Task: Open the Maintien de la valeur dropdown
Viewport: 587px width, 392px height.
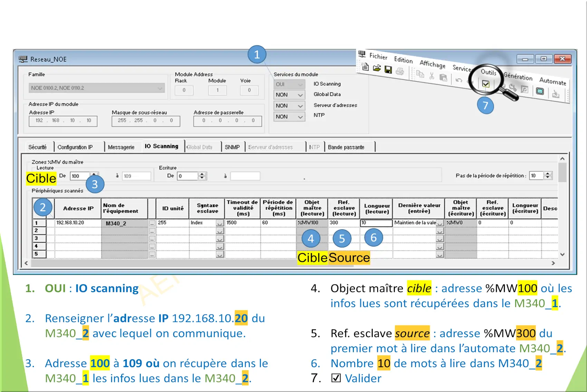Action: tap(440, 223)
